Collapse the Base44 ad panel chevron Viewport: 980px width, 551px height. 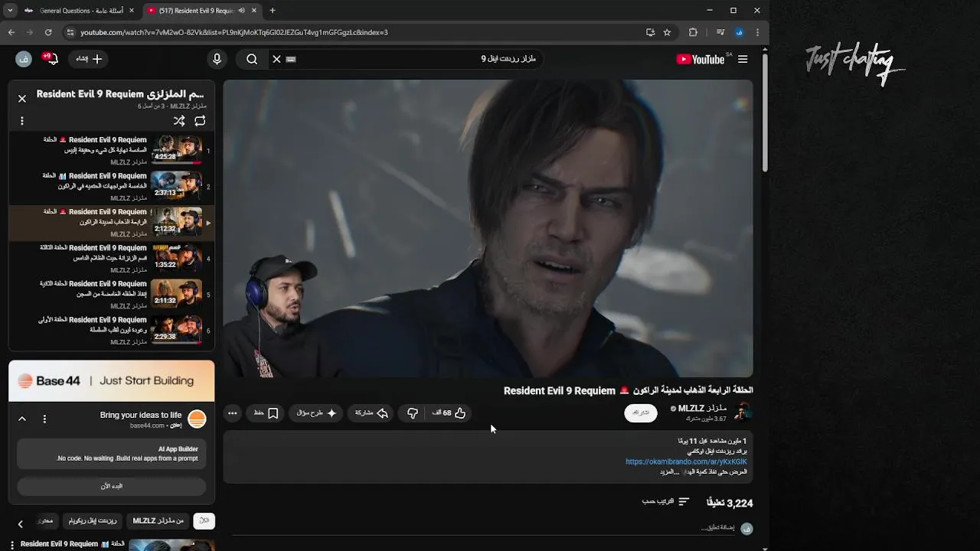pyautogui.click(x=22, y=419)
